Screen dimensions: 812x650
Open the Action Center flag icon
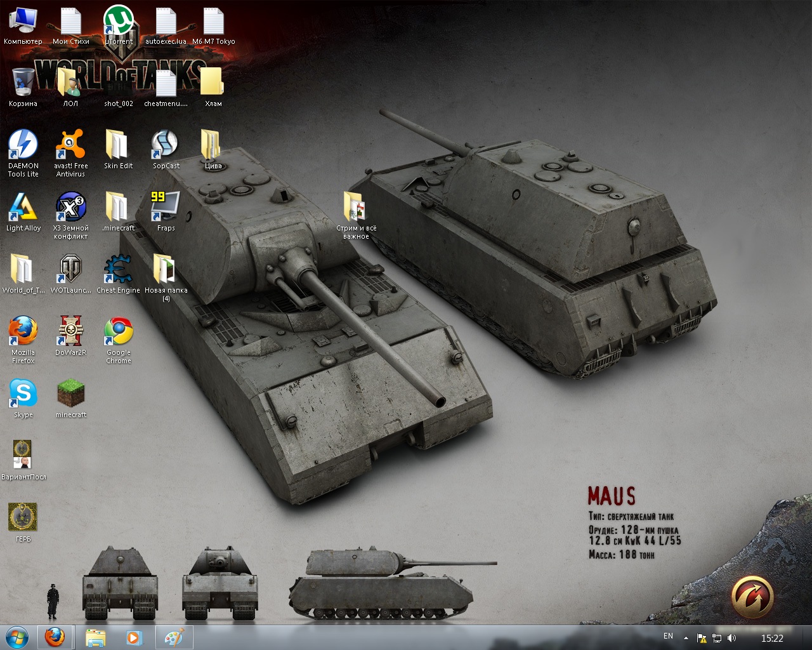pos(702,638)
